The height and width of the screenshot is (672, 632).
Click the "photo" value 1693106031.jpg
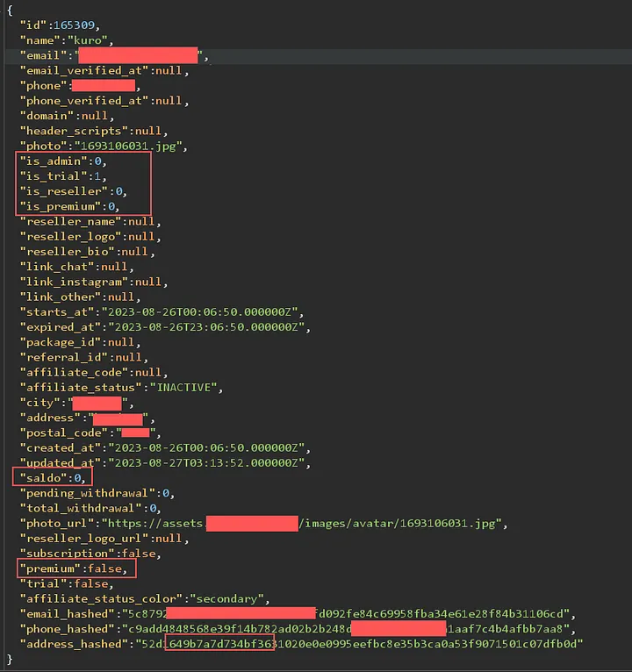tap(129, 147)
